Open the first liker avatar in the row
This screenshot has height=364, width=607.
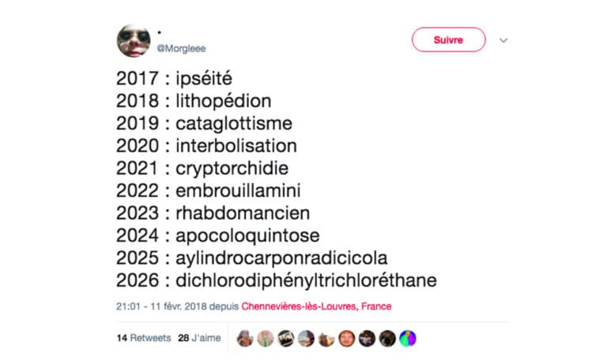tap(245, 338)
